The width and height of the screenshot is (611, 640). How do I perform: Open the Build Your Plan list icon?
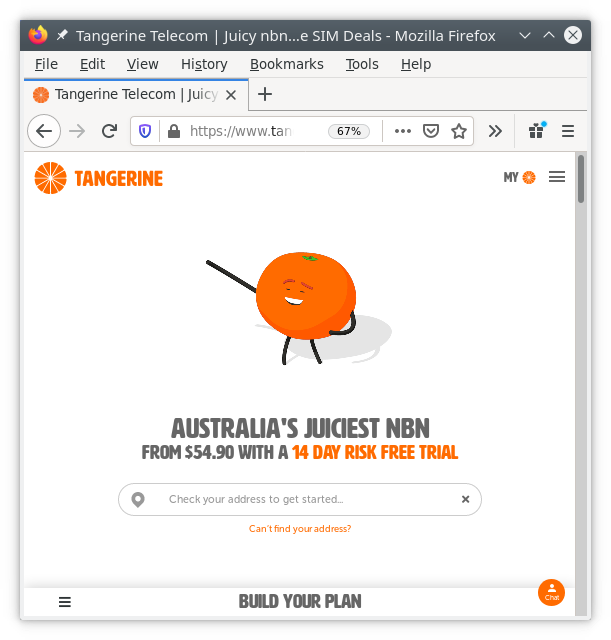point(64,602)
